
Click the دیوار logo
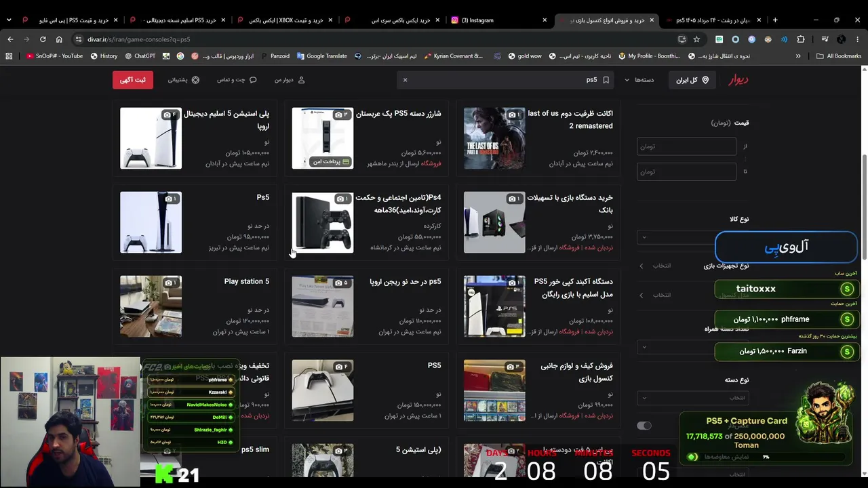(x=738, y=80)
